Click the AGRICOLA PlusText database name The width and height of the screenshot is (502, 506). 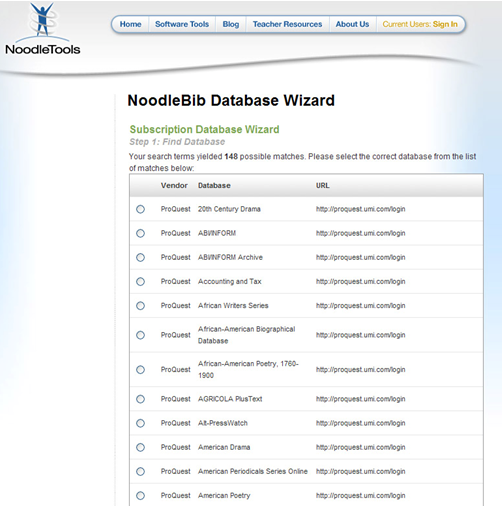pyautogui.click(x=230, y=399)
